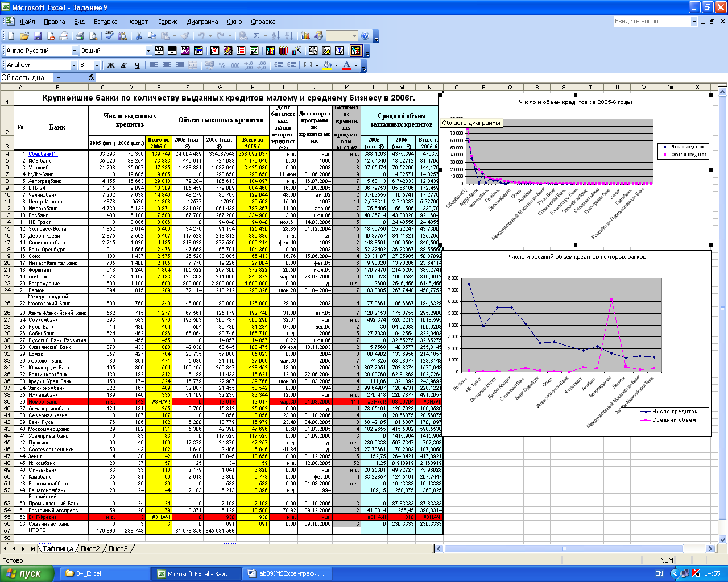Viewport: 728px width, 582px height.
Task: Toggle Bold (Ж) formatting
Action: click(x=111, y=65)
